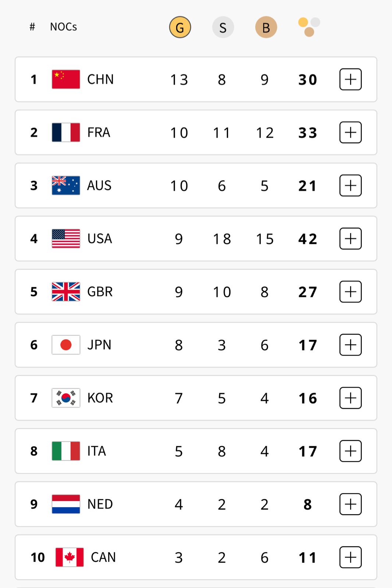The height and width of the screenshot is (588, 392).
Task: Expand the CAN medal breakdown
Action: [x=350, y=557]
